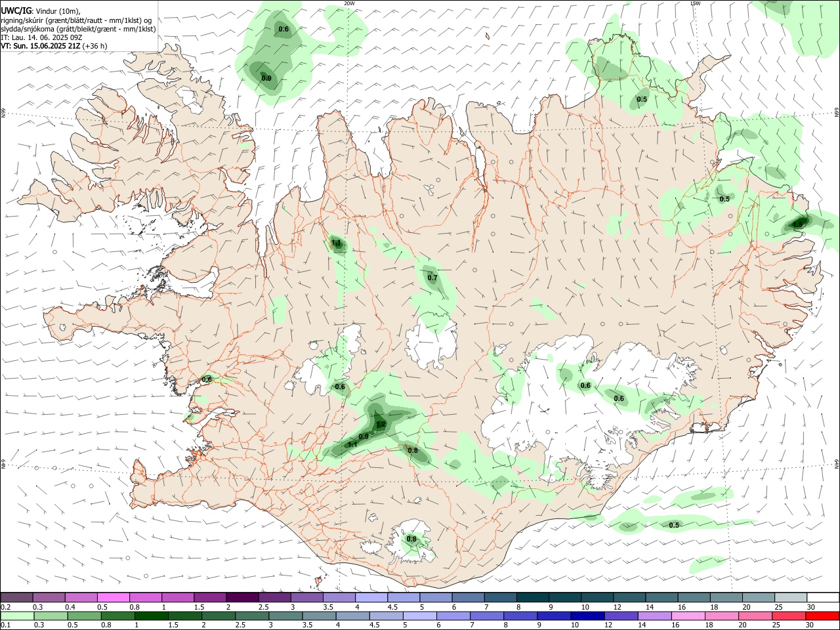
Task: Click the red-pink swatch at 25 in lower legend
Action: [790, 616]
